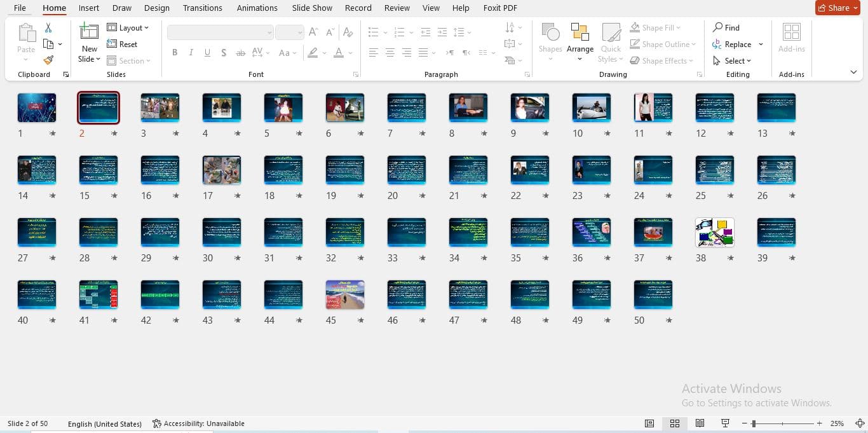This screenshot has width=868, height=433.
Task: Toggle Underline formatting
Action: [x=207, y=53]
